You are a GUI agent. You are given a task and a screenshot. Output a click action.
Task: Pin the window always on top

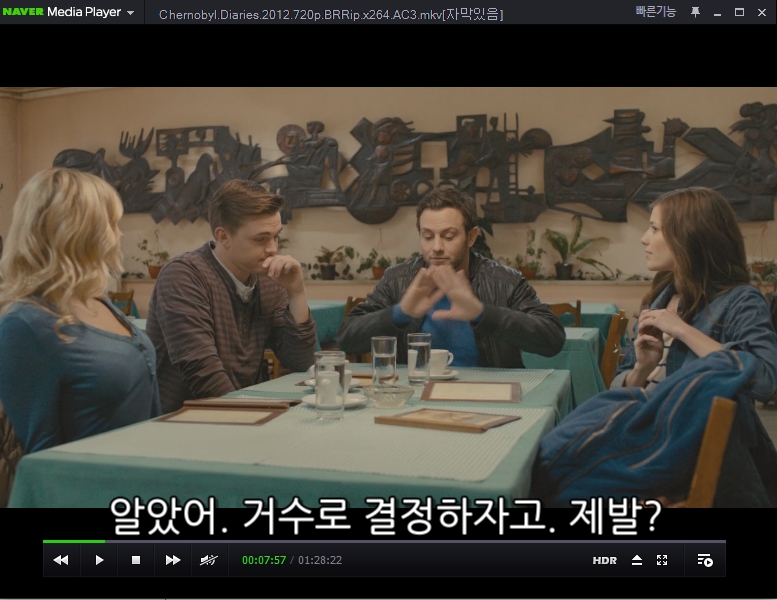pos(695,12)
